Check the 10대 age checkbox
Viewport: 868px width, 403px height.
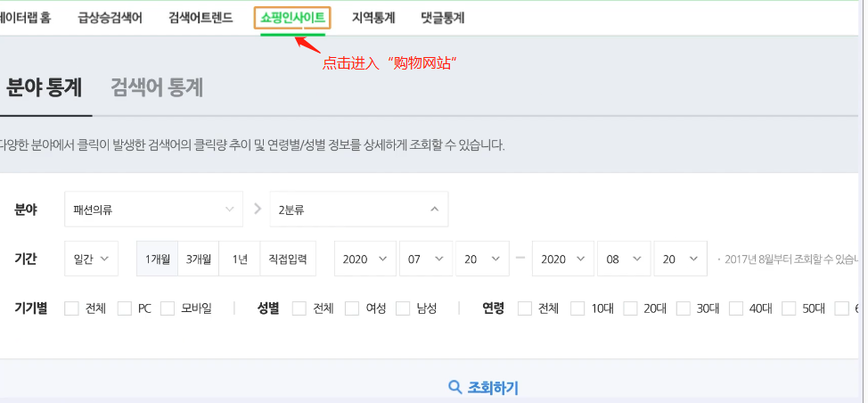pyautogui.click(x=578, y=308)
